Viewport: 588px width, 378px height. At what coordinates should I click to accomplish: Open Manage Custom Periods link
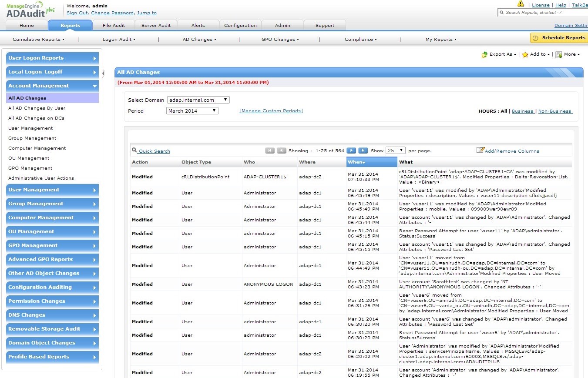tap(271, 111)
